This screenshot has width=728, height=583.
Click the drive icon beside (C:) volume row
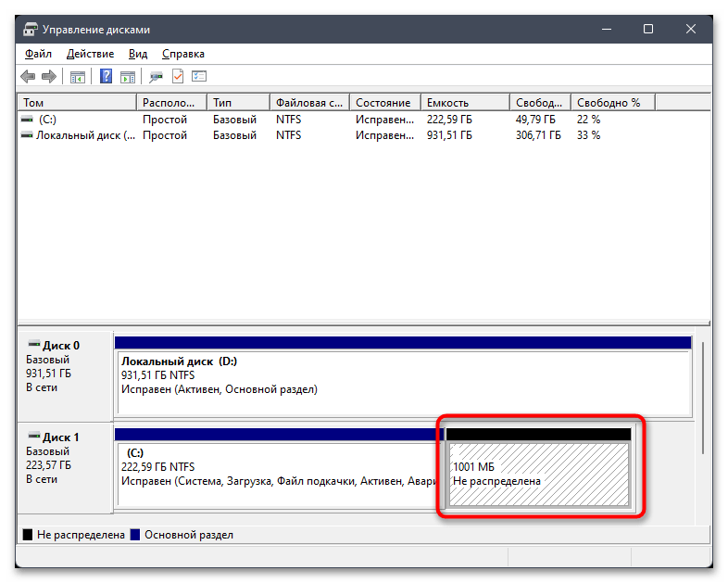point(28,120)
